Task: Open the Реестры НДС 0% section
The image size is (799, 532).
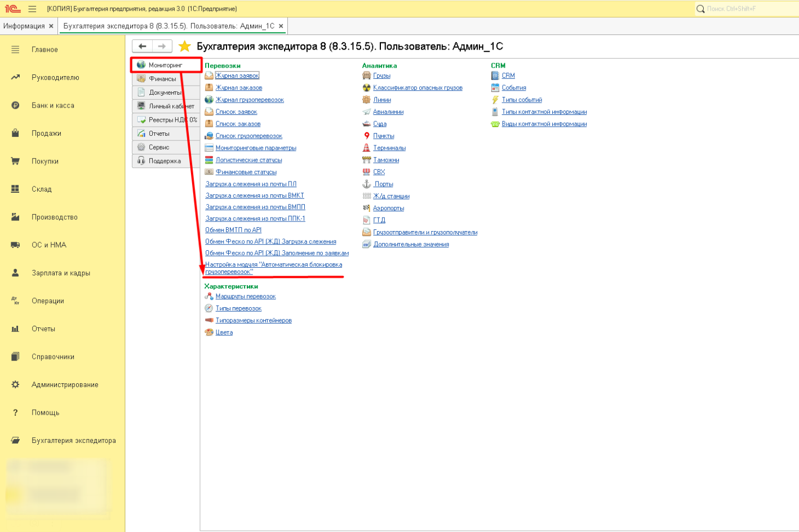Action: click(172, 120)
